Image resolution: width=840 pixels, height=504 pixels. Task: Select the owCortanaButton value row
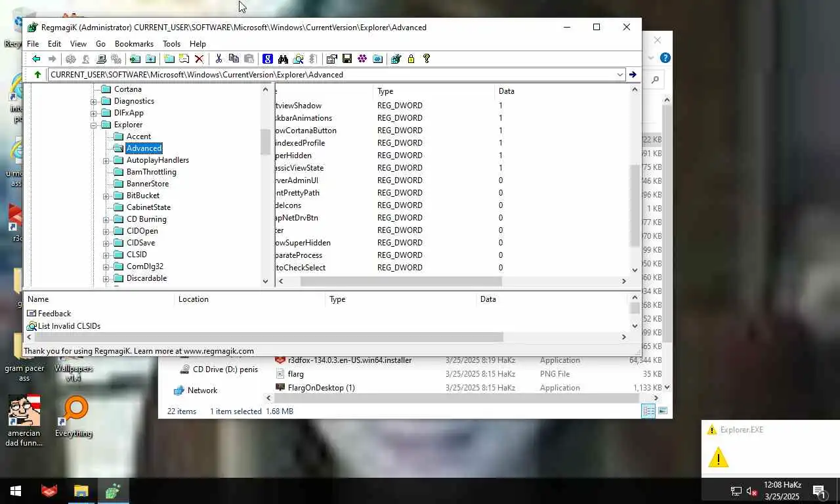click(x=453, y=131)
